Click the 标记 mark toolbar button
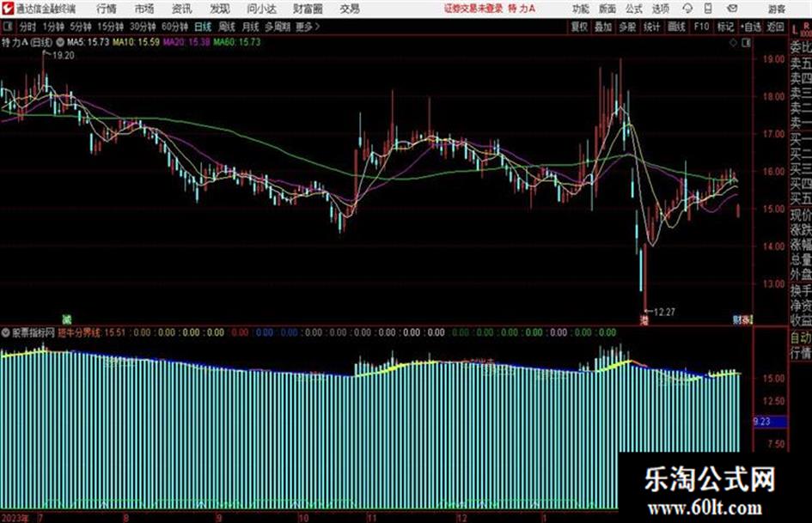This screenshot has height=523, width=812. pyautogui.click(x=725, y=27)
